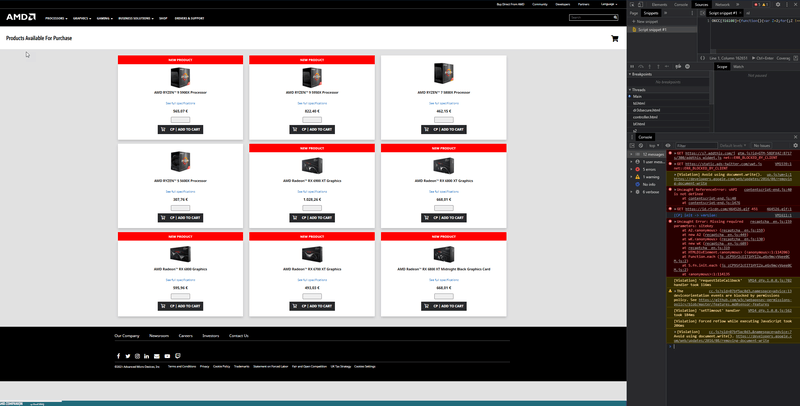
Task: Open Gaming dropdown menu
Action: (x=104, y=18)
